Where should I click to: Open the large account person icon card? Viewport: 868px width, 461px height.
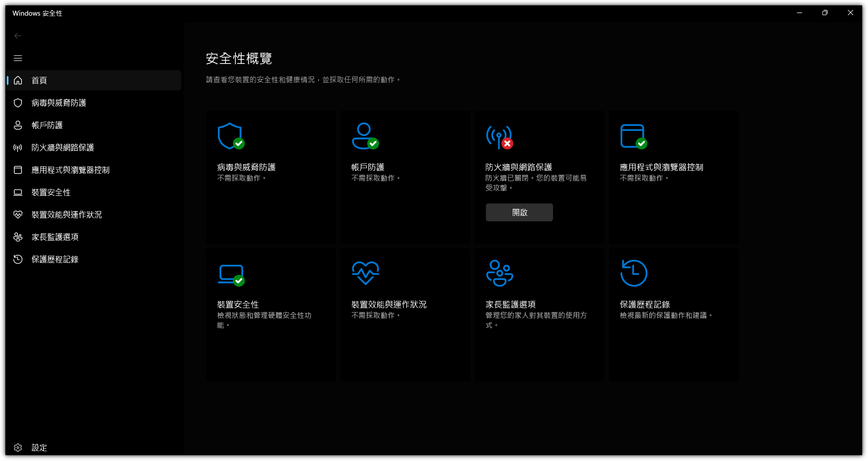click(x=365, y=136)
